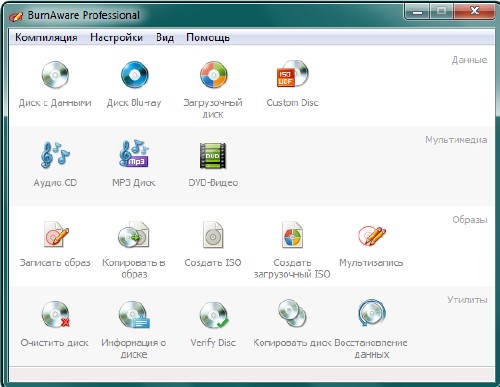Viewport: 500px width, 387px height.
Task: Select Копировать диск two-disc icon
Action: click(292, 313)
